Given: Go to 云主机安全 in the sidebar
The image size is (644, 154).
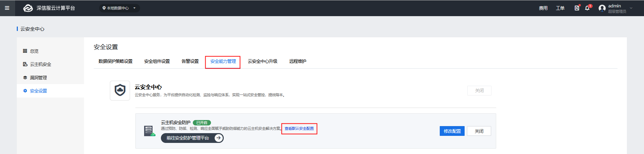Looking at the screenshot, I should pos(50,64).
